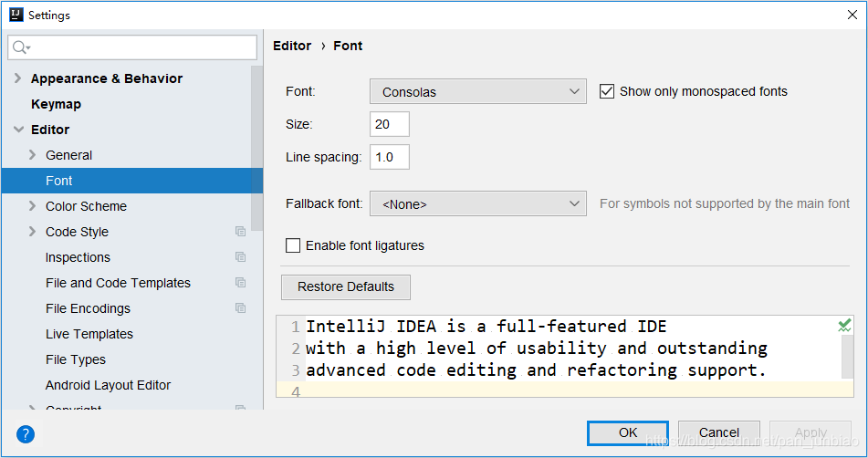Expand the General subsection arrow
The height and width of the screenshot is (458, 868).
tap(32, 155)
